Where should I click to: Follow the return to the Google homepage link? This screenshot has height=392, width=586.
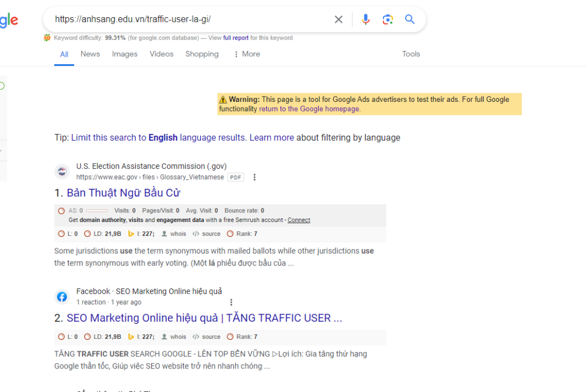(310, 109)
